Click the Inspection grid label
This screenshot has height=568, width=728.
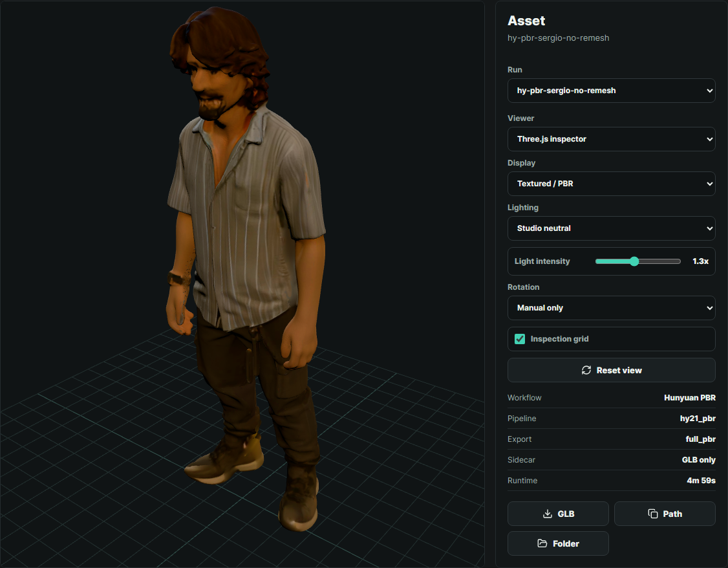(559, 339)
